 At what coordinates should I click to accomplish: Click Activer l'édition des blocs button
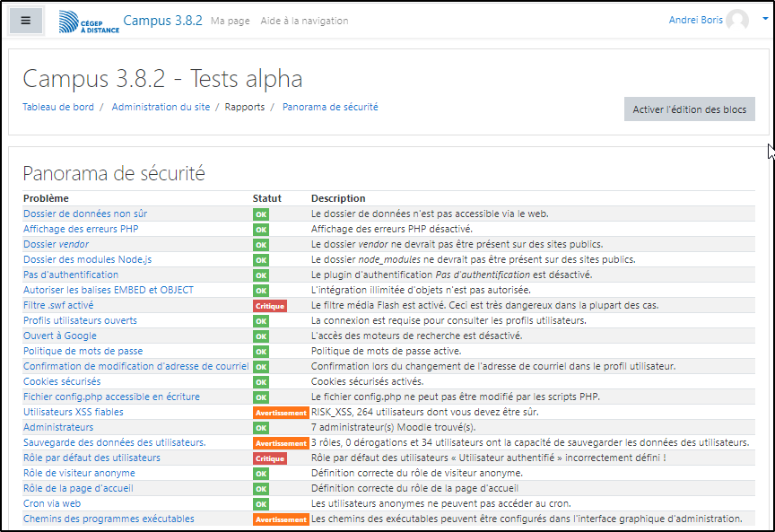689,109
